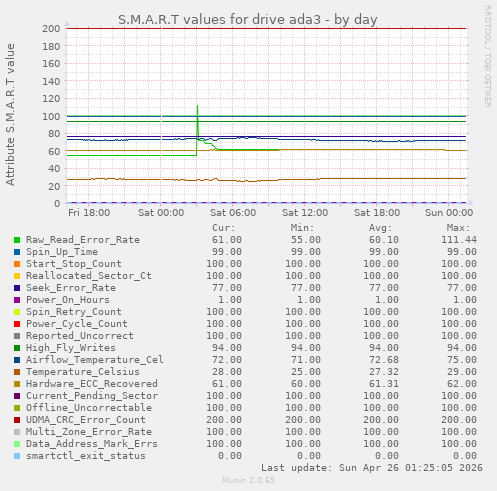Click the Current_Pending_Sector swatch

pyautogui.click(x=17, y=396)
